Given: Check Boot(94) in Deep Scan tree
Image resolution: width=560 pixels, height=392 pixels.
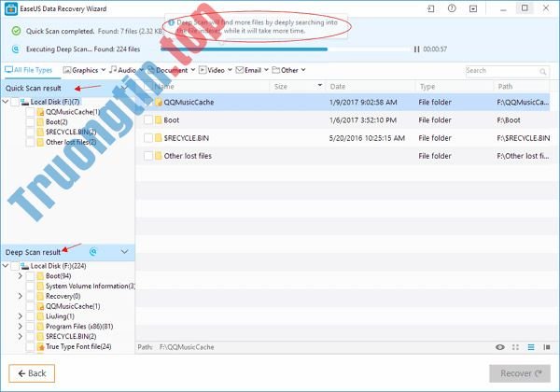Looking at the screenshot, I should [31, 276].
